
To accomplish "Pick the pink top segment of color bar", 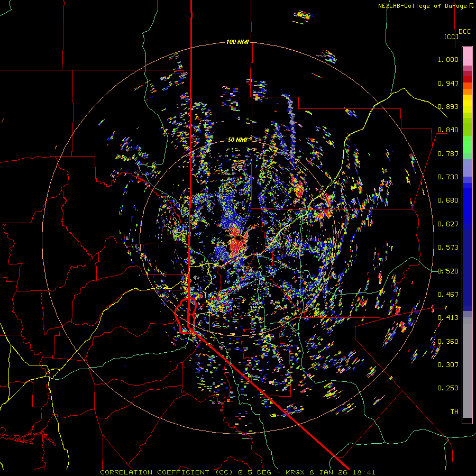I will click(x=467, y=56).
